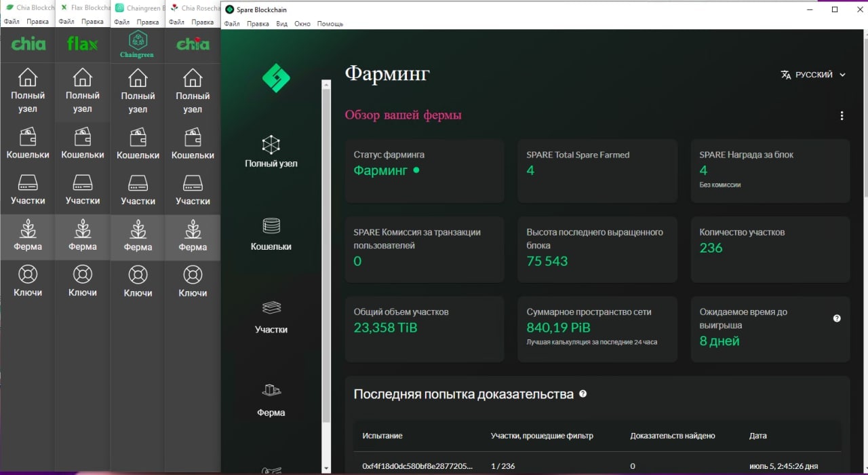868x475 pixels.
Task: Open Участки in Flax window
Action: [83, 190]
